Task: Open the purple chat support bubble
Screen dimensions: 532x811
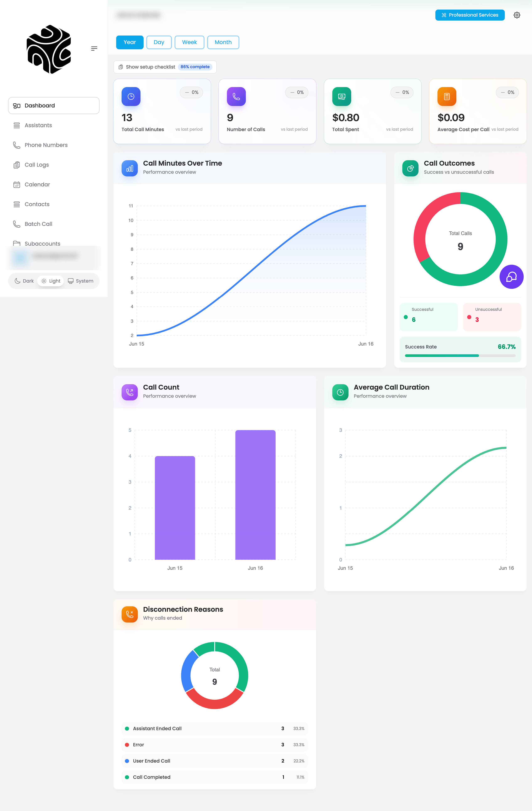Action: point(511,277)
